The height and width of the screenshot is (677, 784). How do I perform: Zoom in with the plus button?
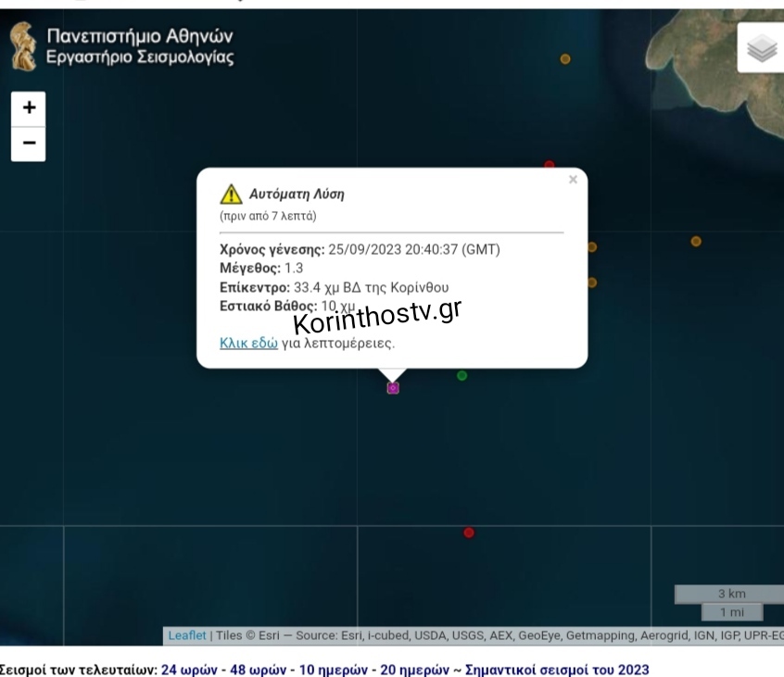click(x=29, y=108)
